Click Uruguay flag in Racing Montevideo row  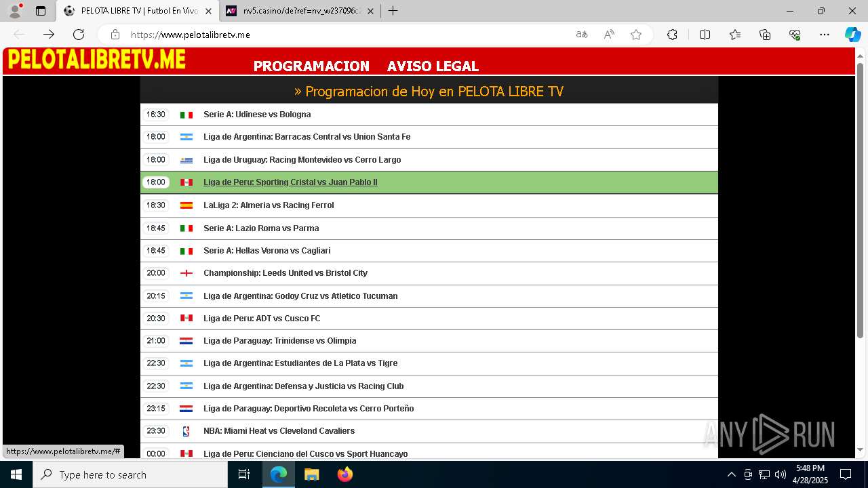[186, 161]
